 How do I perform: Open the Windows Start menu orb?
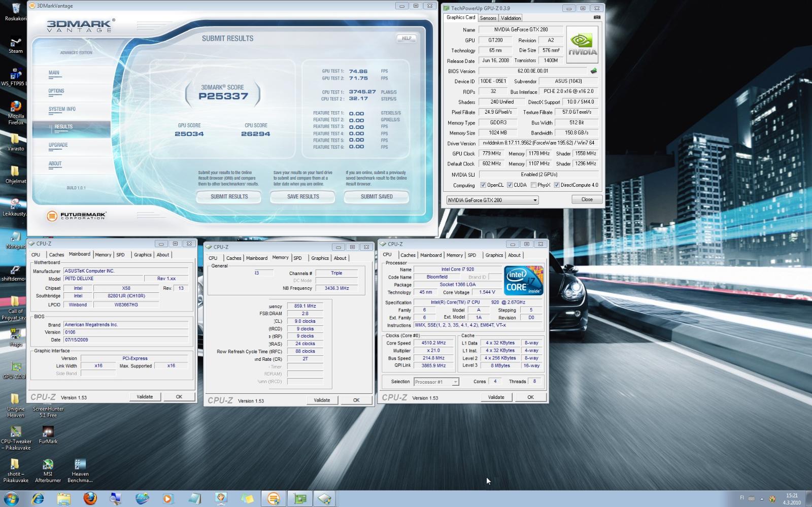click(x=11, y=498)
